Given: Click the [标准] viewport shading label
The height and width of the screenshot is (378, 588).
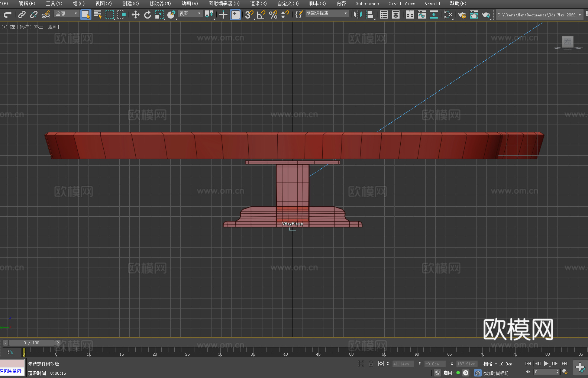Looking at the screenshot, I should tap(26, 27).
